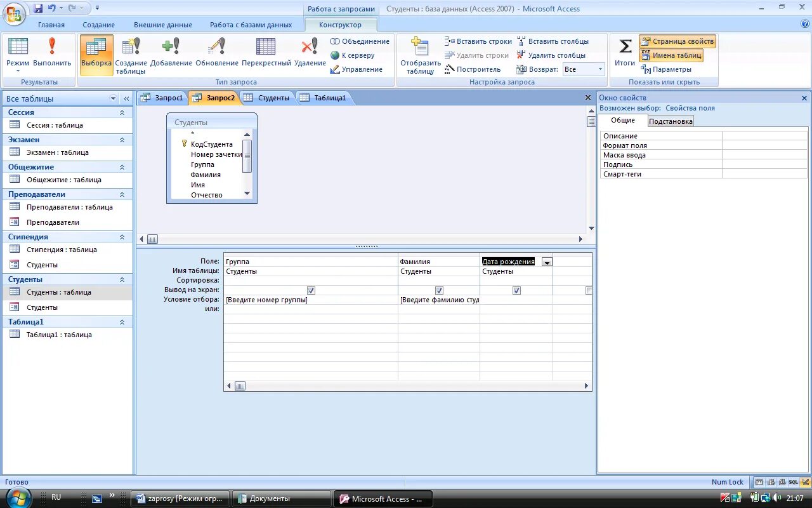Open the Студенты document tab

click(x=266, y=97)
